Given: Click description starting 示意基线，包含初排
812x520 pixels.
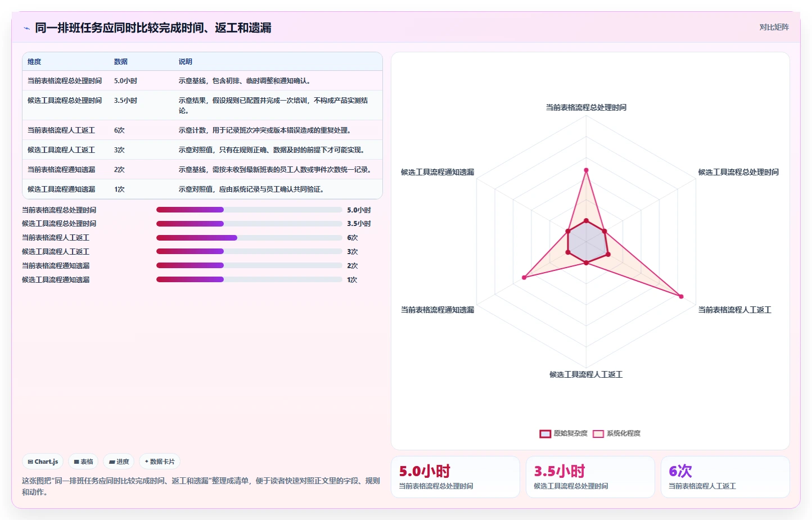Looking at the screenshot, I should pyautogui.click(x=245, y=81).
